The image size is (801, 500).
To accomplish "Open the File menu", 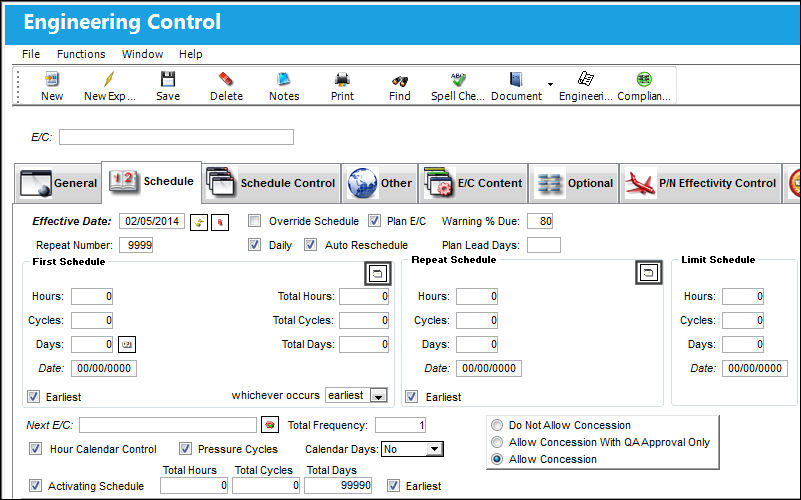I will coord(31,54).
